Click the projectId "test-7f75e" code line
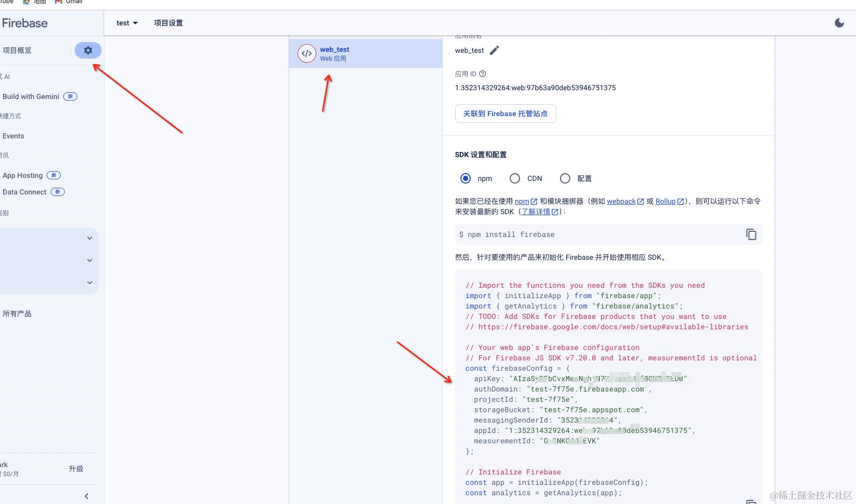Viewport: 856px width, 504px height. [x=526, y=399]
